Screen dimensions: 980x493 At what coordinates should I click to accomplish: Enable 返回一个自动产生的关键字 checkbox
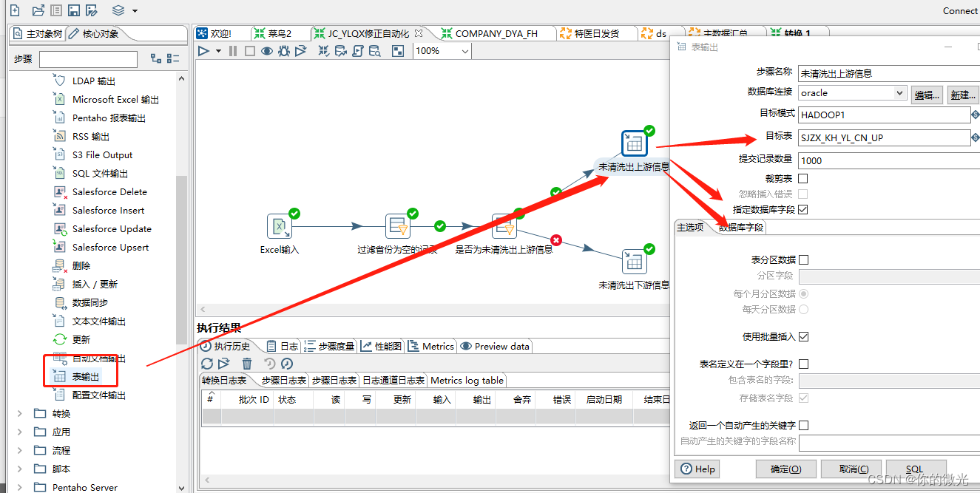click(x=804, y=426)
